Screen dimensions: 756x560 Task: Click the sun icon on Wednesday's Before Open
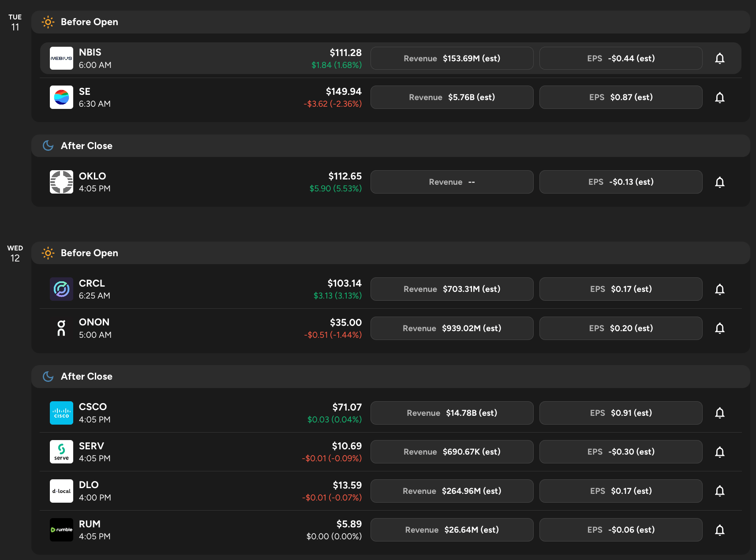click(x=48, y=253)
